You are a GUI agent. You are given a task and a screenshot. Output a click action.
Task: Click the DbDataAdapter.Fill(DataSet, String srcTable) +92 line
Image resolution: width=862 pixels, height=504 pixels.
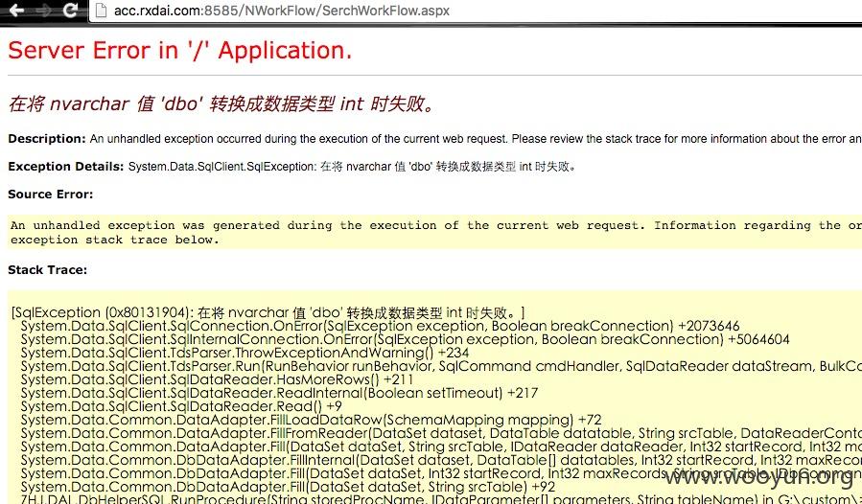click(x=288, y=487)
